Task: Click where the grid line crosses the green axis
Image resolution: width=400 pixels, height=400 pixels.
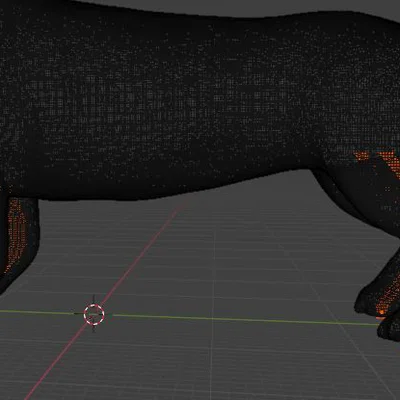Action: tap(213, 318)
